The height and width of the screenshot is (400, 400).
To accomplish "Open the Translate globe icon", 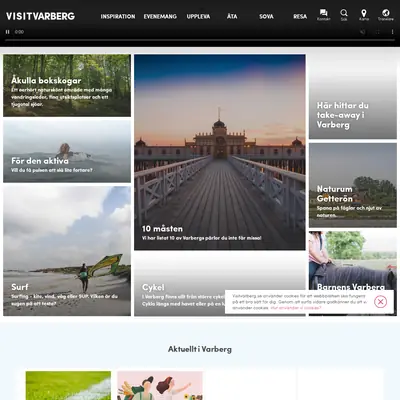I will pyautogui.click(x=386, y=15).
